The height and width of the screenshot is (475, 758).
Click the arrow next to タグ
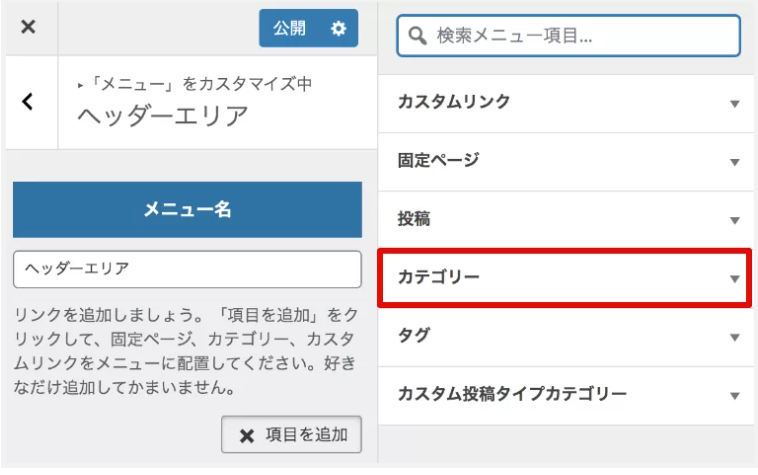coord(734,337)
